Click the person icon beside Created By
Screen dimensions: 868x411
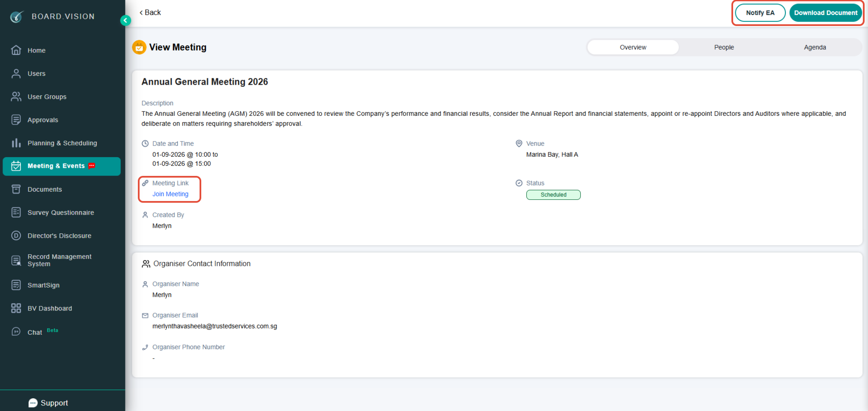point(145,215)
